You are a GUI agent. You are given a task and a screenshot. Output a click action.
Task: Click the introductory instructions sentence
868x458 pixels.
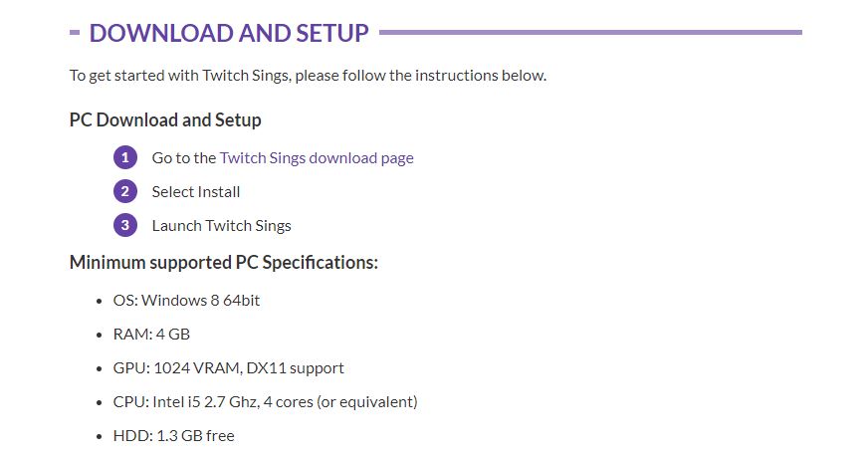[308, 76]
